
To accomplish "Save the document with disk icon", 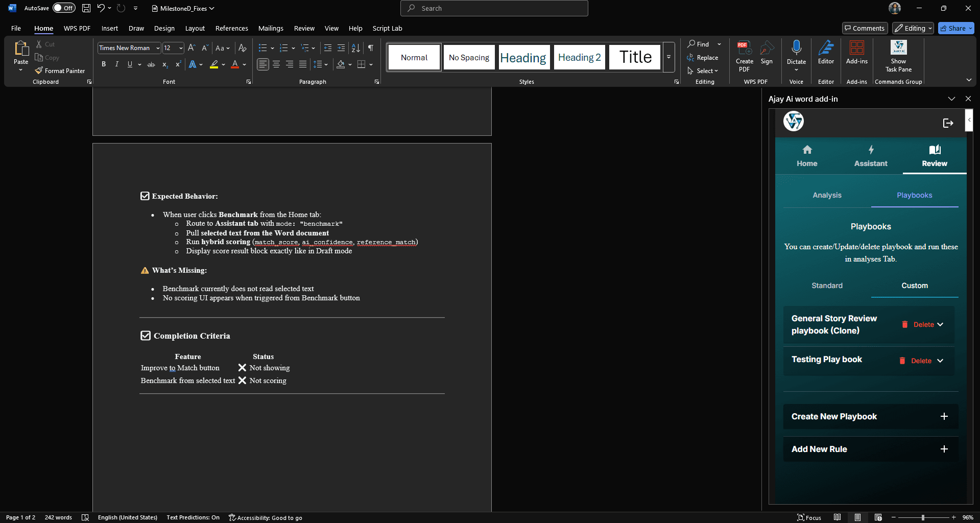I will tap(86, 8).
